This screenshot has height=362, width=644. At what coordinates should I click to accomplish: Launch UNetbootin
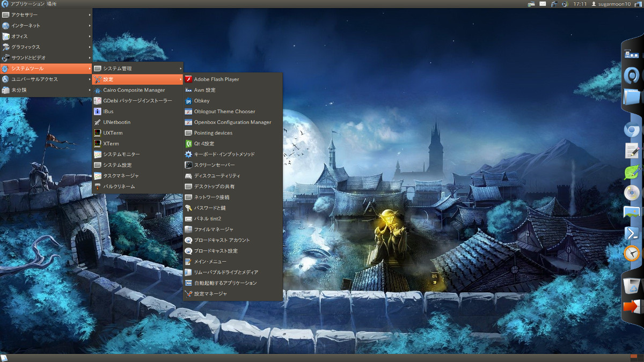(x=138, y=122)
